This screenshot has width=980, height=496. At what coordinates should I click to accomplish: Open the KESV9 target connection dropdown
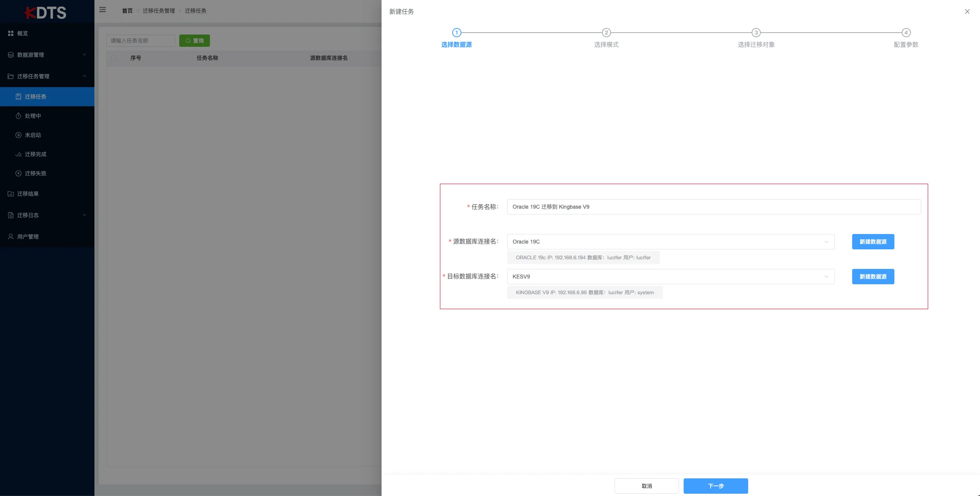825,277
